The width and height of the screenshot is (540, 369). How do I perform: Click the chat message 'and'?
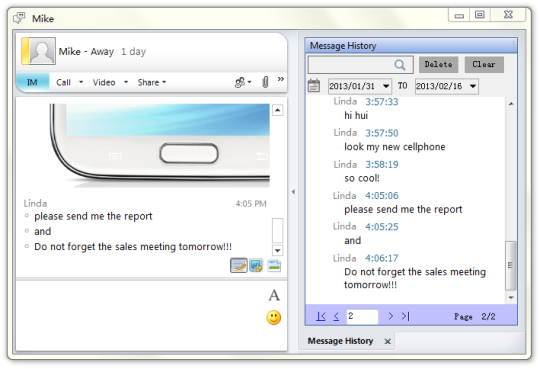[43, 231]
